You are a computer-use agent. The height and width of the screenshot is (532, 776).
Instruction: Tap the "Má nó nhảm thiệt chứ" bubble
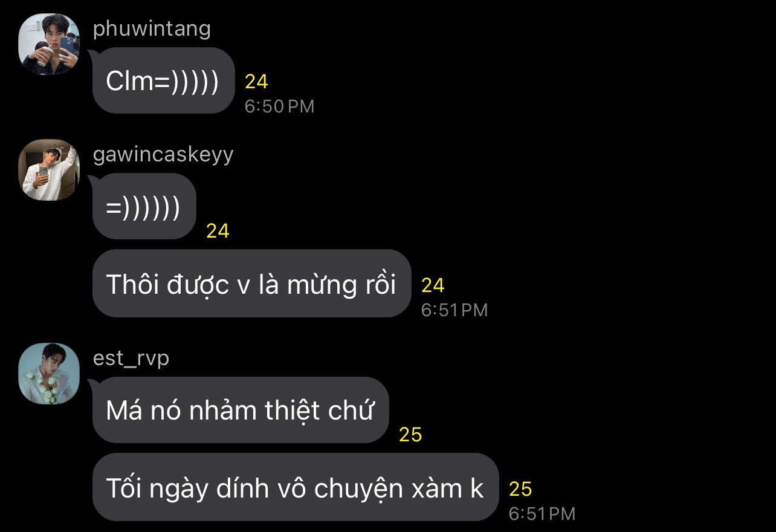[241, 410]
